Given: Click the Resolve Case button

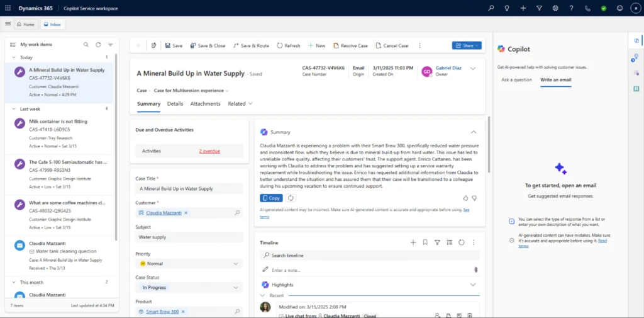Looking at the screenshot, I should (350, 45).
